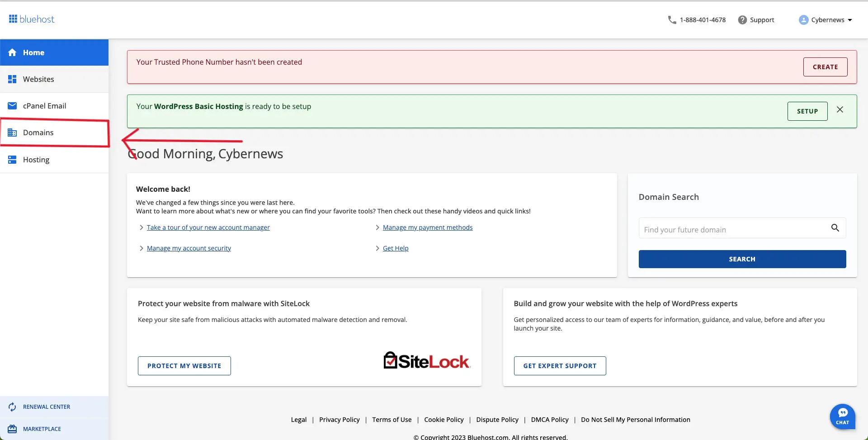Click Protect My Website button
Image resolution: width=868 pixels, height=440 pixels.
184,366
